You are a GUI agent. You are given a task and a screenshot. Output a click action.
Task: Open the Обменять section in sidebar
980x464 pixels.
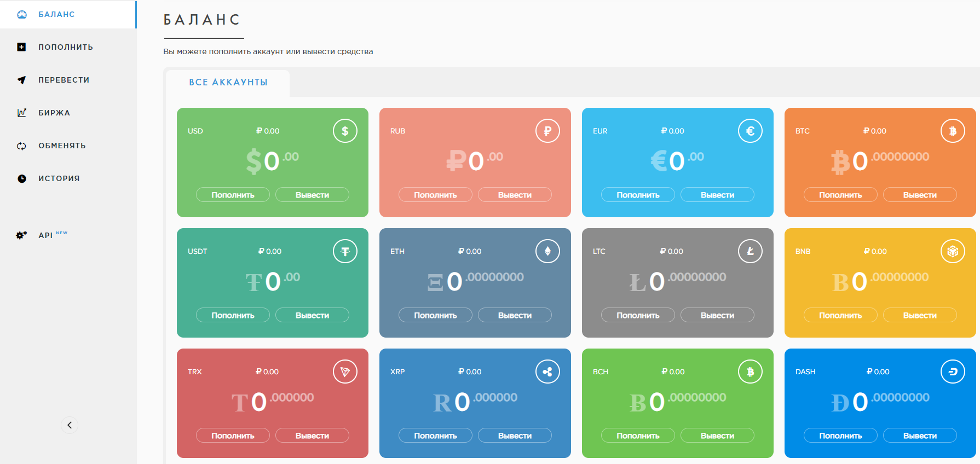pos(61,146)
